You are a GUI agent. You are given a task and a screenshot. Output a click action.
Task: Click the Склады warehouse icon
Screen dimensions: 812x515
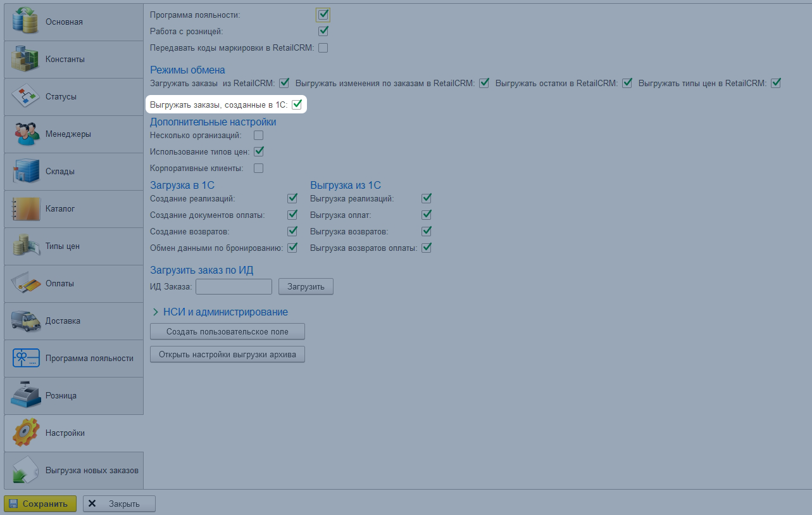[x=26, y=172]
